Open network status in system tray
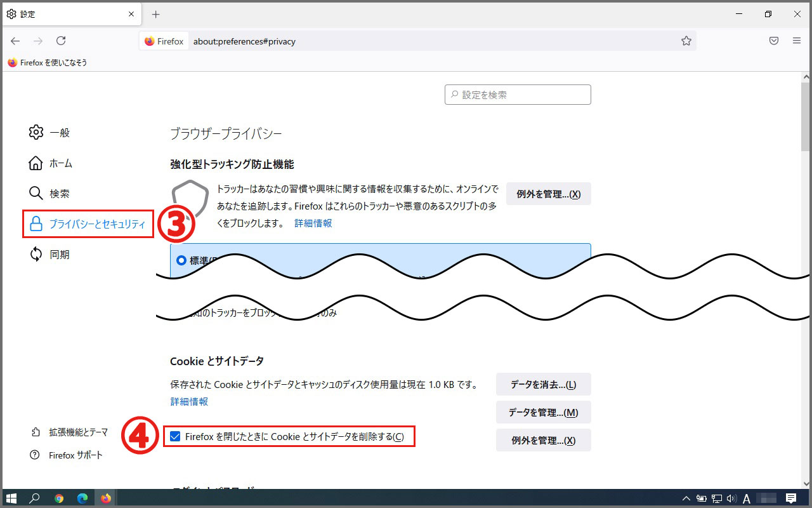812x508 pixels. (x=717, y=498)
